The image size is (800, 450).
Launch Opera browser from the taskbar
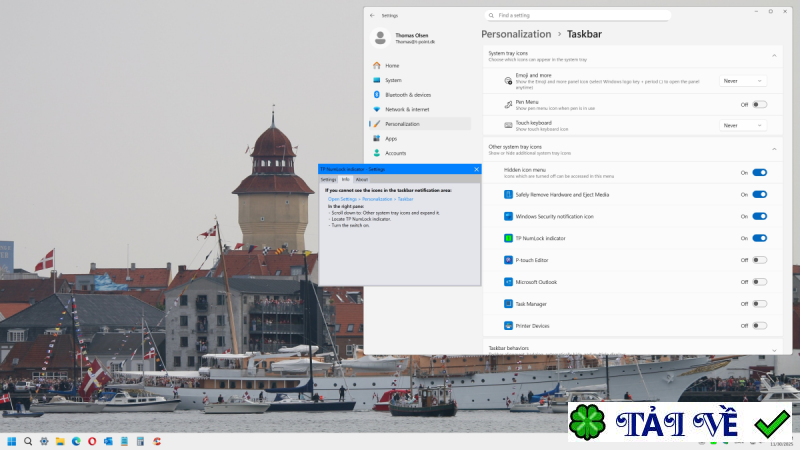coord(92,441)
